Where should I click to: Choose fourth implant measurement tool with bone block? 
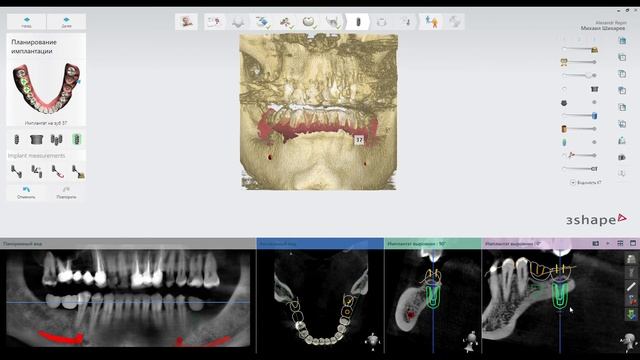[78, 172]
